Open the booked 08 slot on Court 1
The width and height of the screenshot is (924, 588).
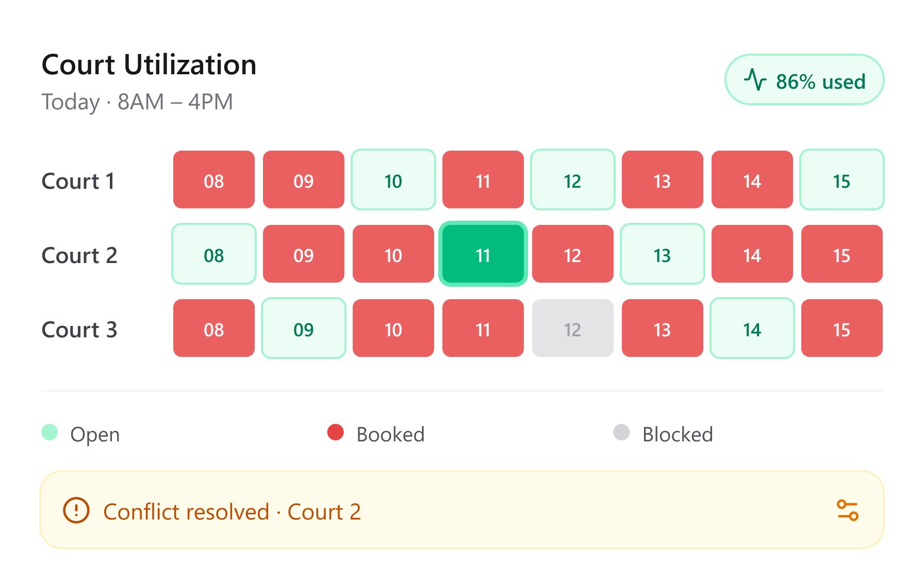[214, 179]
